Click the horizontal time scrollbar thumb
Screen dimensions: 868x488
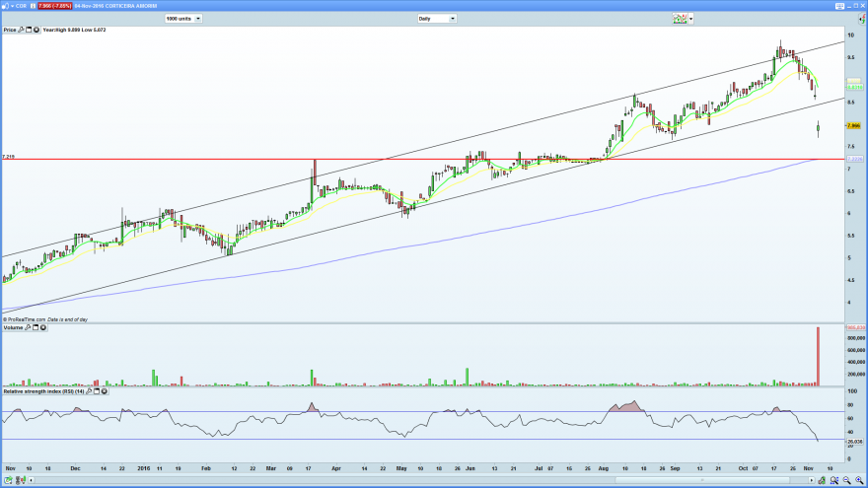click(702, 480)
